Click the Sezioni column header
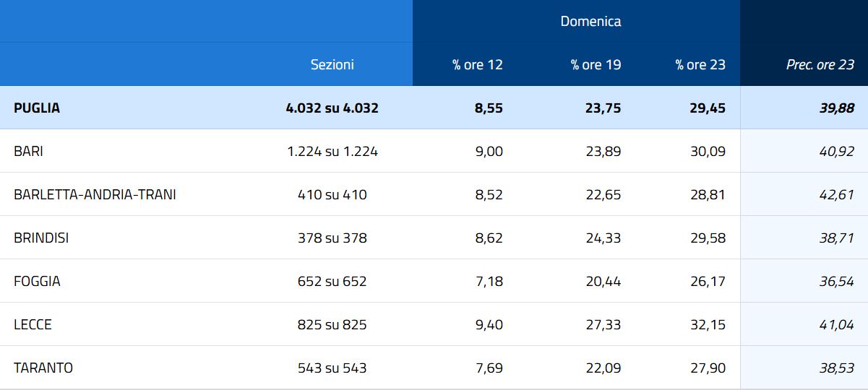This screenshot has height=390, width=868. (x=332, y=64)
